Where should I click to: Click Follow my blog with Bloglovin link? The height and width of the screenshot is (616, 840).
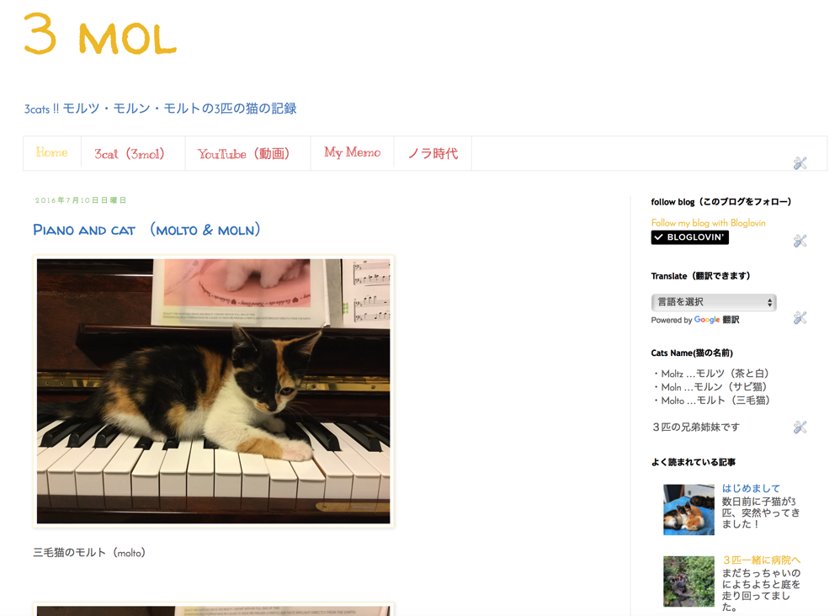pyautogui.click(x=708, y=223)
